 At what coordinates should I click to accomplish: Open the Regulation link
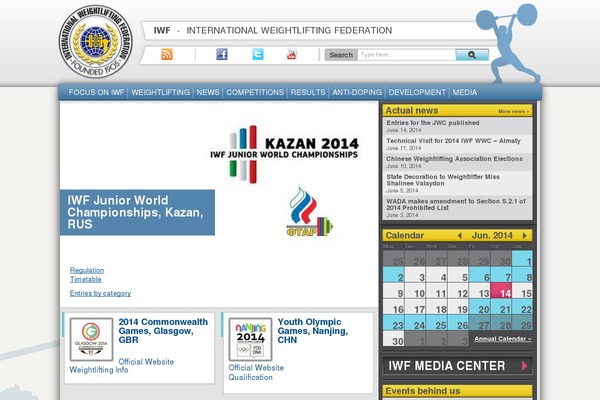point(86,270)
